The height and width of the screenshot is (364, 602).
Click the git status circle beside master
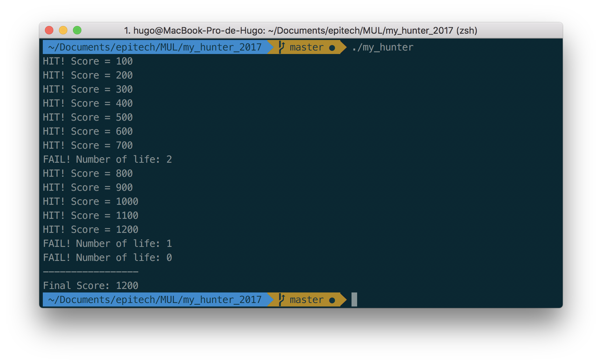pos(332,48)
